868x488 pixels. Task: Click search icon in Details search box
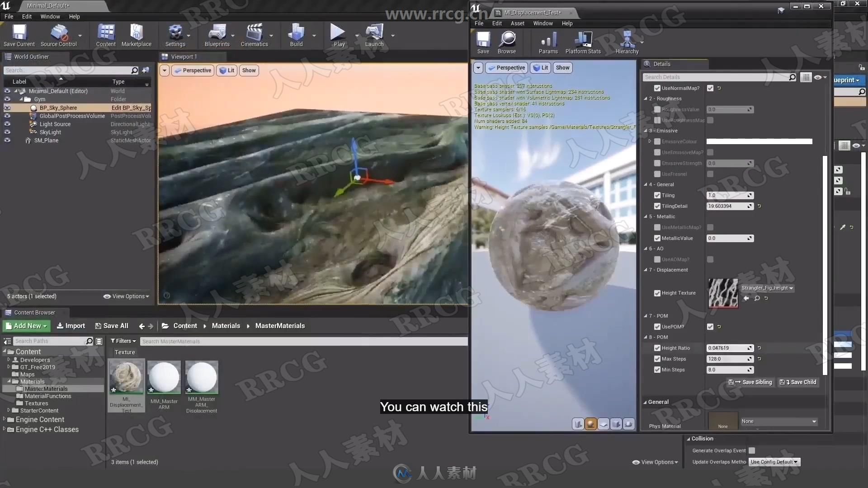point(792,77)
